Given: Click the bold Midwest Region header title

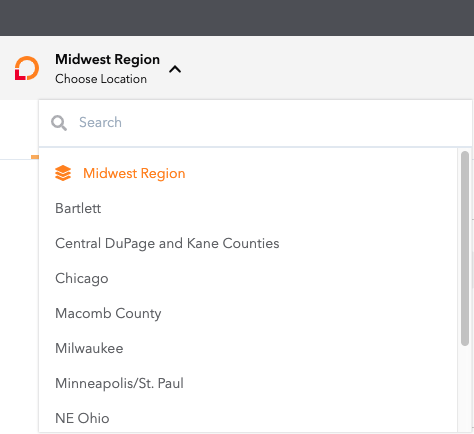Looking at the screenshot, I should (x=107, y=59).
